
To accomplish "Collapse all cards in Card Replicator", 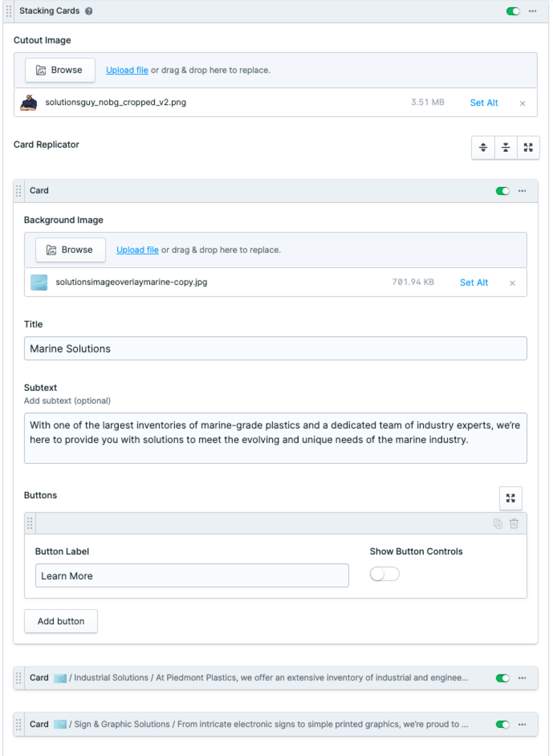I will [x=505, y=147].
